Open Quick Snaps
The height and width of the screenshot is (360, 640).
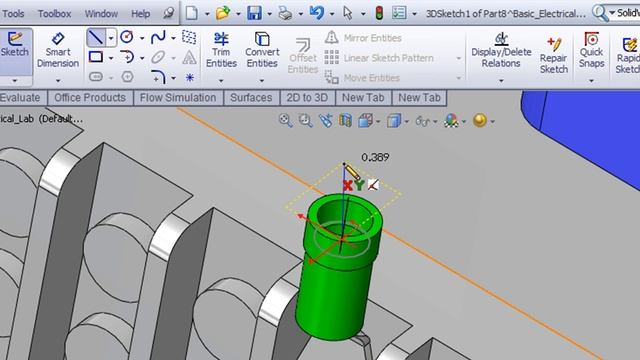[591, 50]
